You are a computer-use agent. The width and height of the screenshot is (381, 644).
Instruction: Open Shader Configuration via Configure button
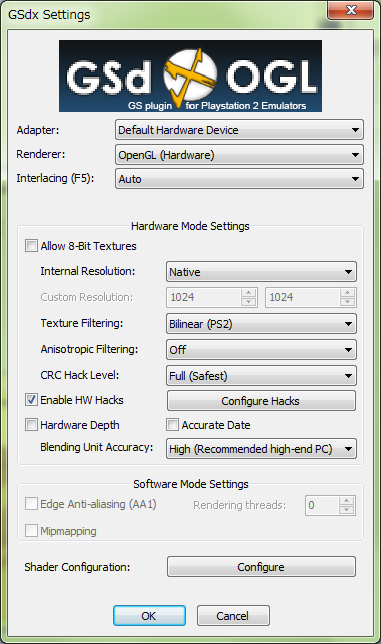click(x=261, y=567)
